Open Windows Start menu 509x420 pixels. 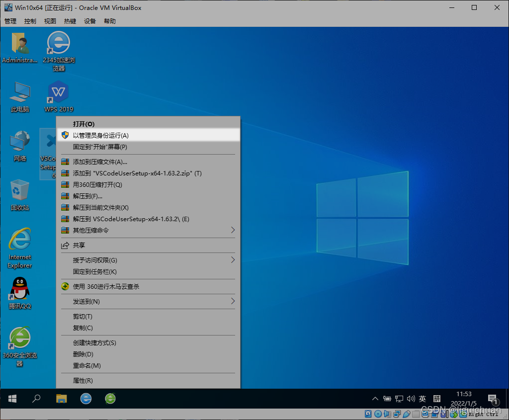pos(12,399)
